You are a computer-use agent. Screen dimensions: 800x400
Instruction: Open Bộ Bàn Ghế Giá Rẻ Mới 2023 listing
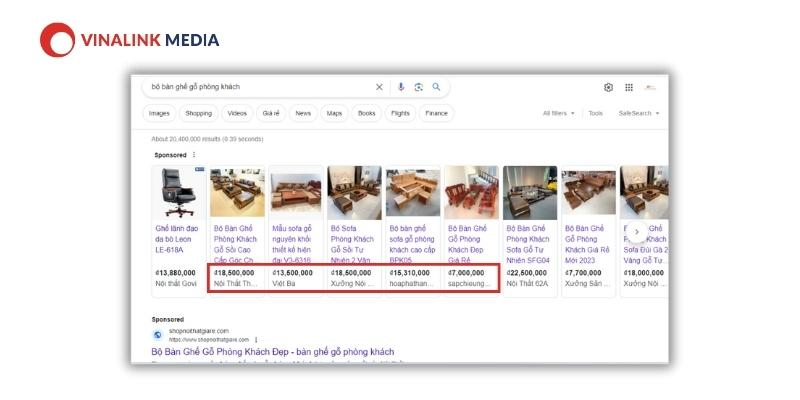coord(586,244)
